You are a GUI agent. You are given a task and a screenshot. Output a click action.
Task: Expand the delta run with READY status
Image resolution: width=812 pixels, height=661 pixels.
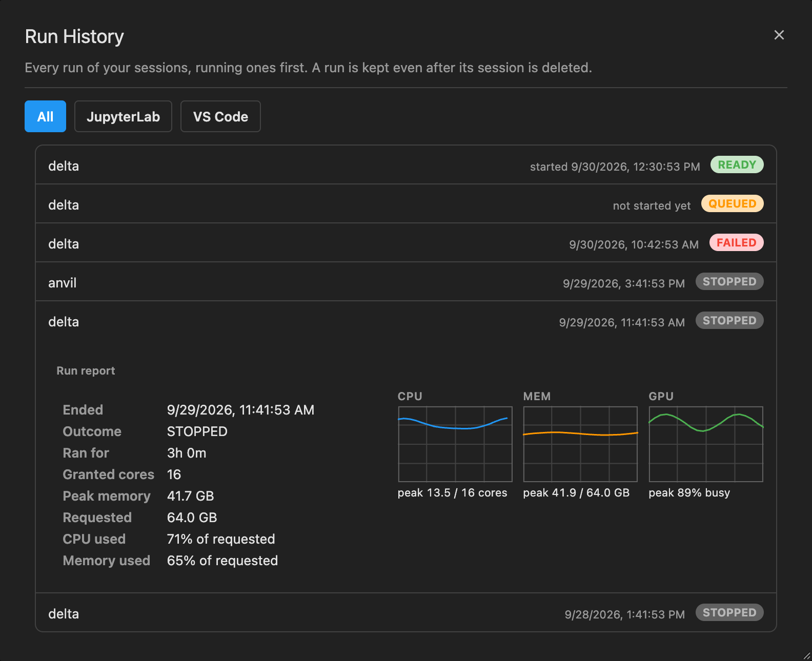click(x=405, y=165)
